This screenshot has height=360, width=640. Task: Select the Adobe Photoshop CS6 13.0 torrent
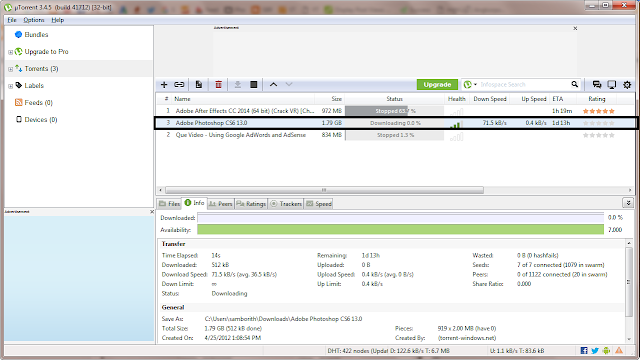[395, 123]
